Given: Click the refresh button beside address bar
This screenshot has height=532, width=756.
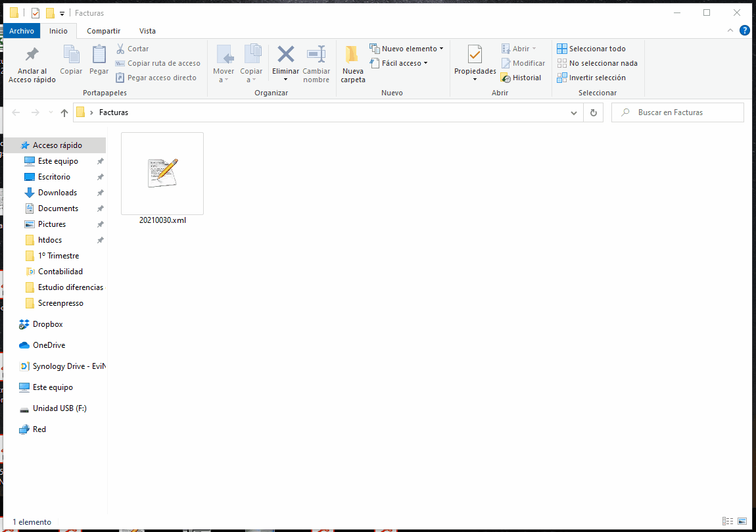Looking at the screenshot, I should click(x=593, y=112).
